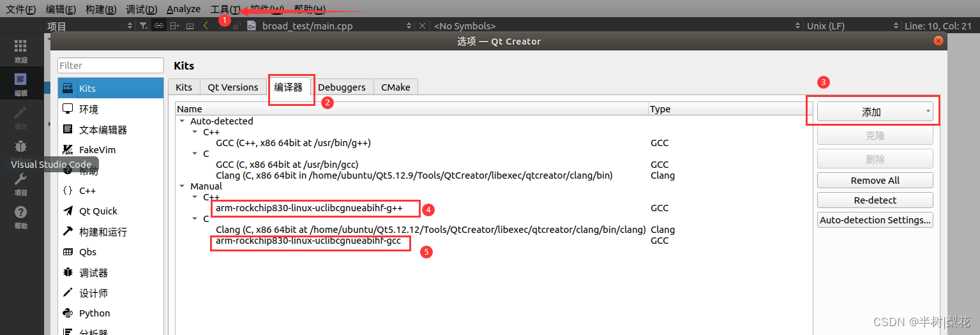Collapse the C++ group under Manual
The width and height of the screenshot is (980, 335).
[195, 197]
